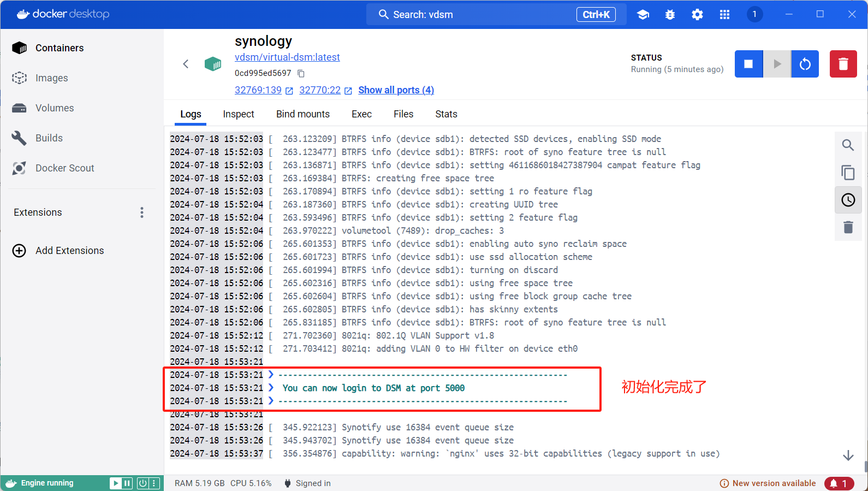Switch to the Stats tab
The height and width of the screenshot is (491, 868).
pyautogui.click(x=446, y=114)
